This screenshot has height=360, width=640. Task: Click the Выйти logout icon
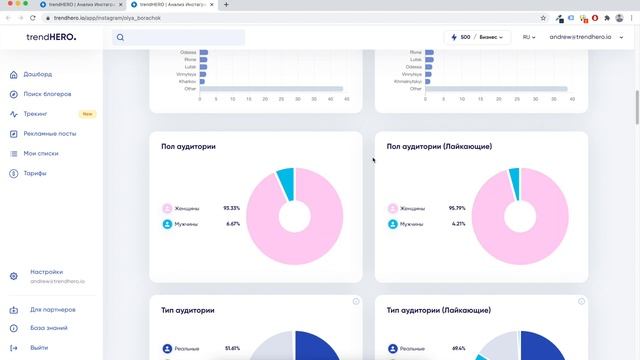(x=13, y=348)
